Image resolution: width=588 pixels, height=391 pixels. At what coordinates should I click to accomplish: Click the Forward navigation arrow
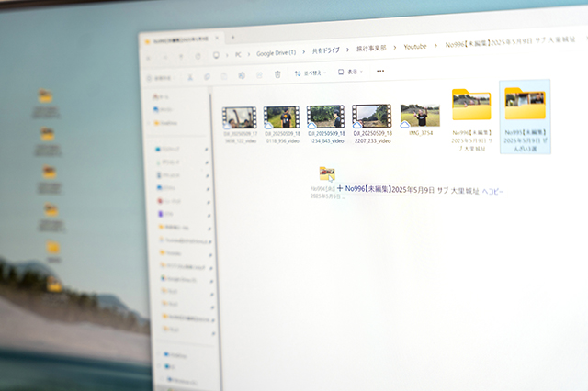coord(165,57)
